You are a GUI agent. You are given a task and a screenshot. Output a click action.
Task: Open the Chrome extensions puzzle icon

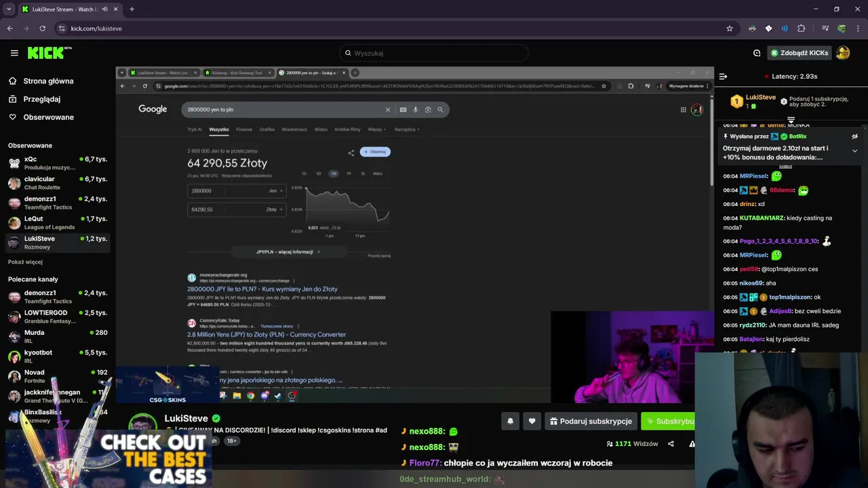pos(801,28)
